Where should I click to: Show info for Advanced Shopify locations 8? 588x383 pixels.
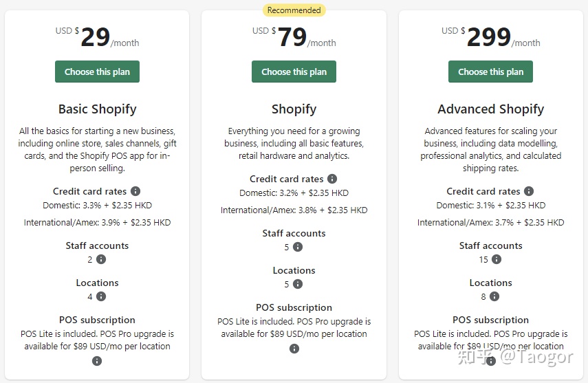(494, 296)
